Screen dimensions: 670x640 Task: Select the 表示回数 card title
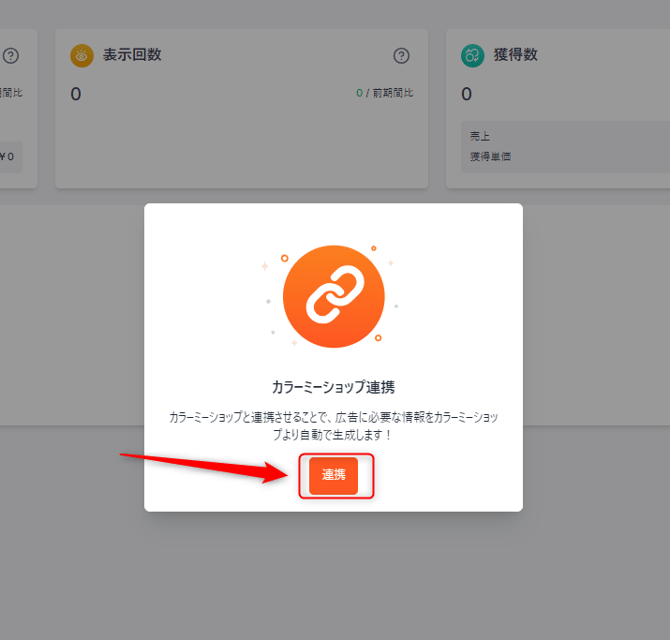(x=132, y=56)
